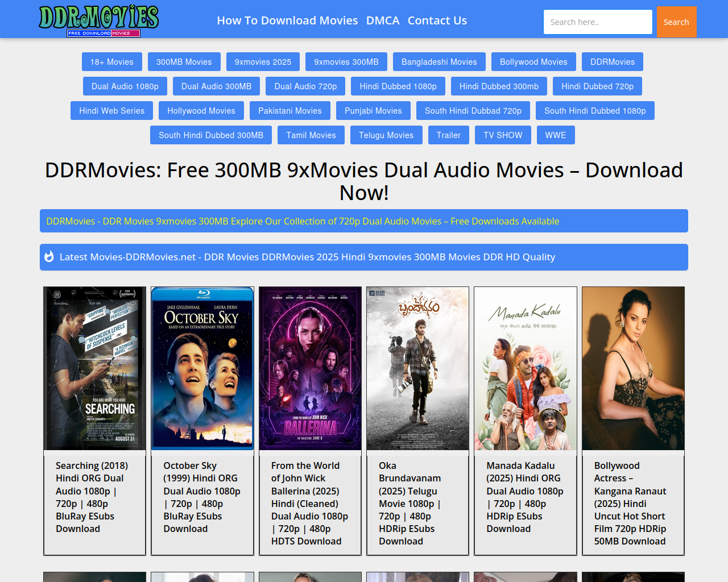This screenshot has width=728, height=582.
Task: Click Searching (2018) Hindi ORG title link
Action: [x=92, y=497]
